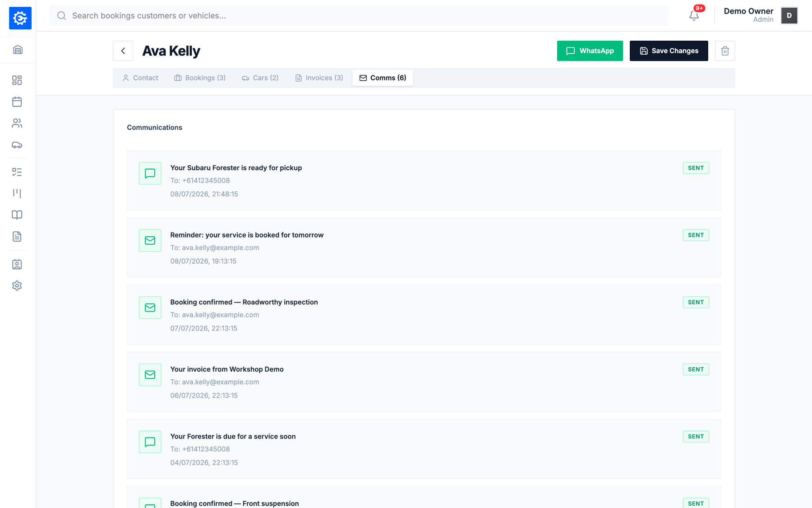Open the notifications bell

pos(694,16)
